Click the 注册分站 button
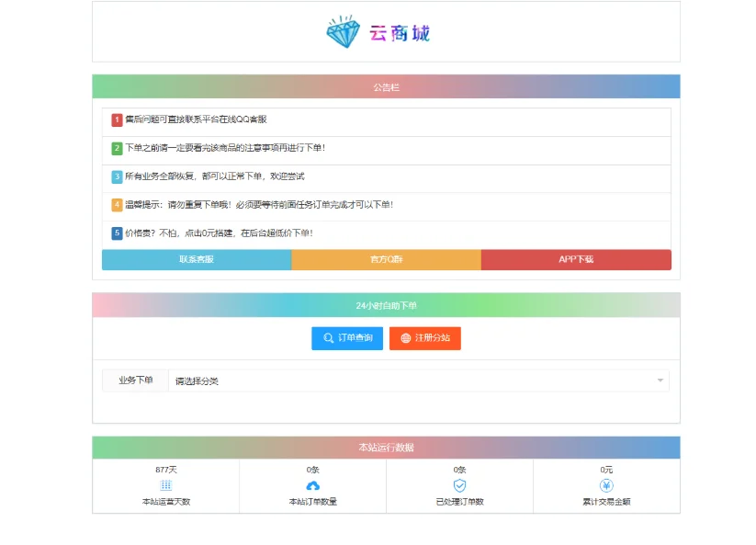Viewport: 756px width, 545px height. click(424, 338)
